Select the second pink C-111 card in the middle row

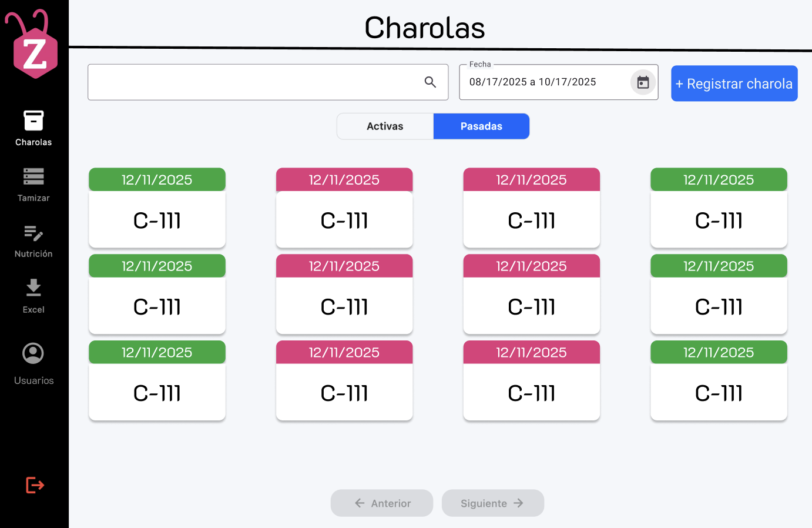tap(531, 294)
